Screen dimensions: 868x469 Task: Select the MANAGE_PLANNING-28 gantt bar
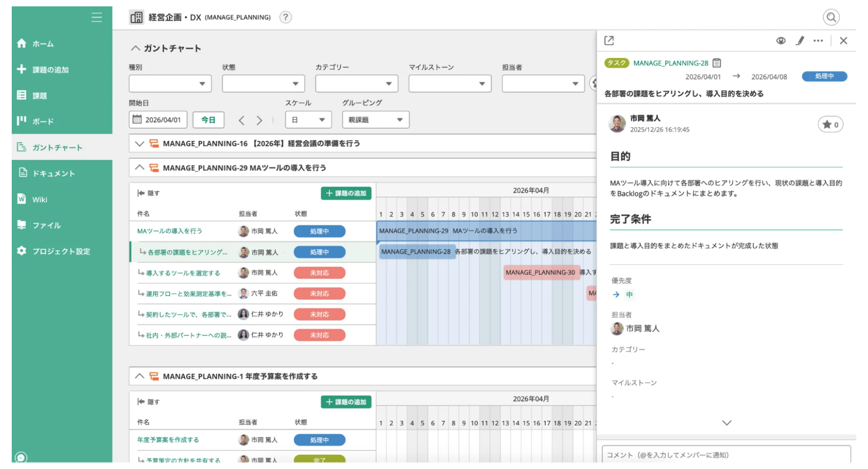click(x=417, y=252)
